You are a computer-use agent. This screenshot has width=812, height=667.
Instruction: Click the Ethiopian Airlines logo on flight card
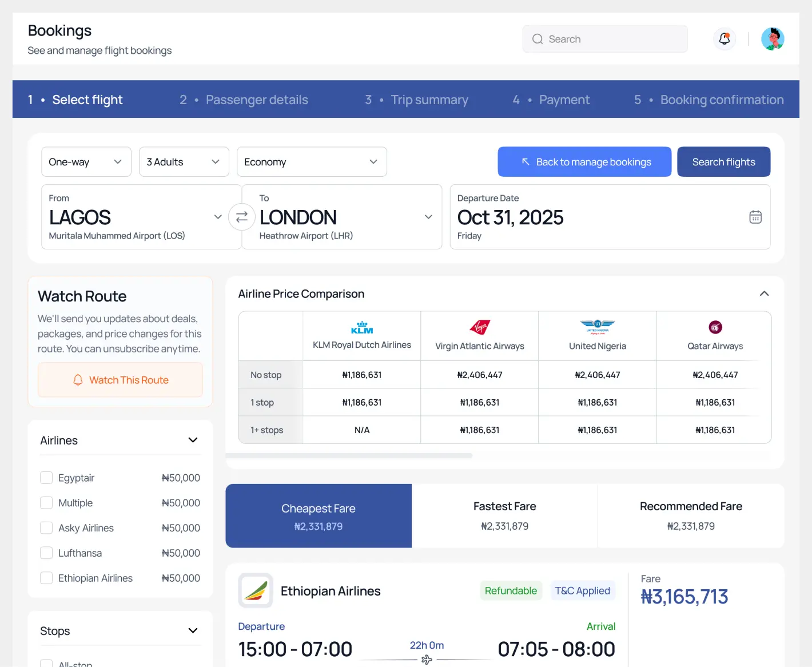256,590
